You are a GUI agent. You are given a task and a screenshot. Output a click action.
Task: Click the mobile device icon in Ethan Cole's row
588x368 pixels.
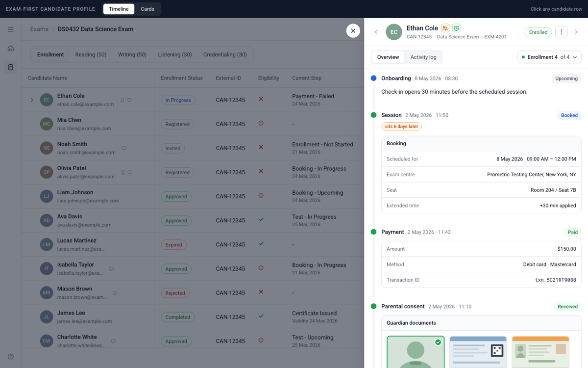point(122,100)
